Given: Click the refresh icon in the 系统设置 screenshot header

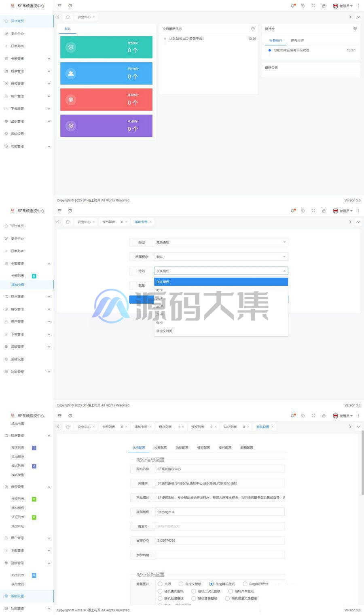Looking at the screenshot, I should [70, 415].
